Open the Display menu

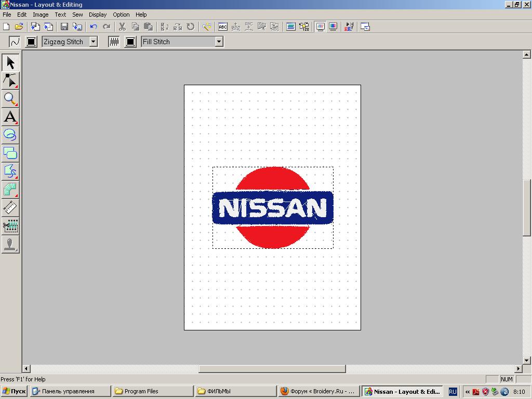(x=97, y=15)
